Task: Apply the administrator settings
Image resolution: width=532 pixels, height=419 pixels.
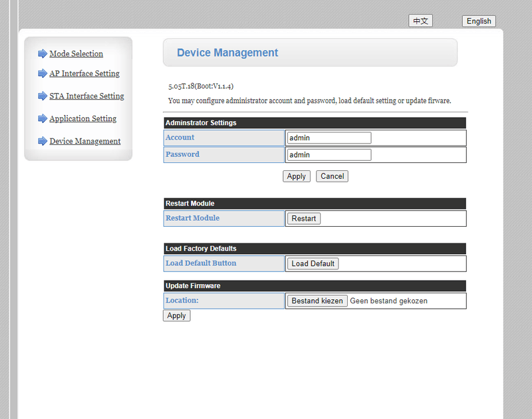Action: [296, 176]
